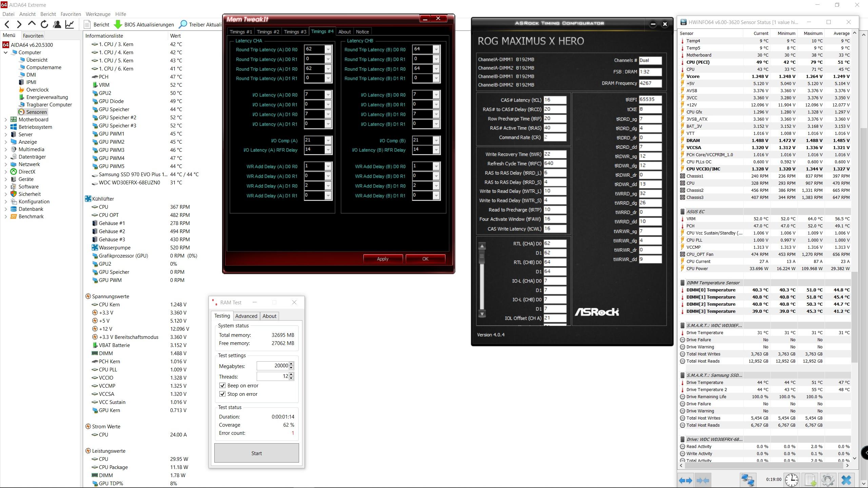Switch to Timings #1 tab in Mem TweakIt
This screenshot has height=488, width=868.
coord(241,32)
